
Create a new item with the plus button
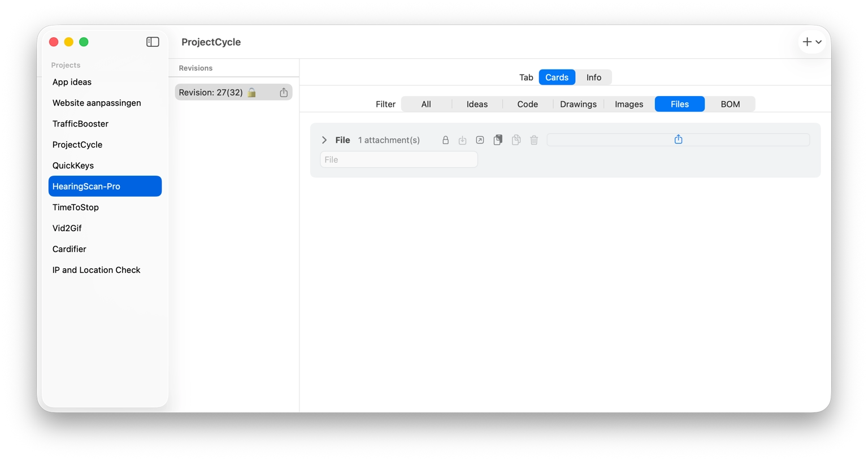click(807, 42)
